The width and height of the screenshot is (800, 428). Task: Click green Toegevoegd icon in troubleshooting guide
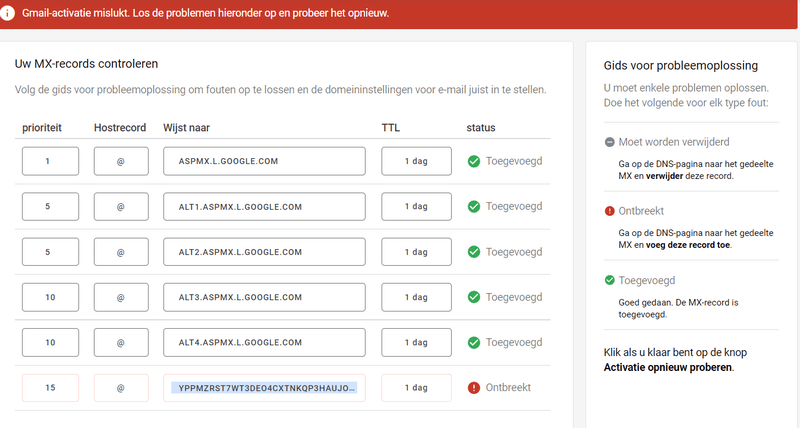coord(610,280)
